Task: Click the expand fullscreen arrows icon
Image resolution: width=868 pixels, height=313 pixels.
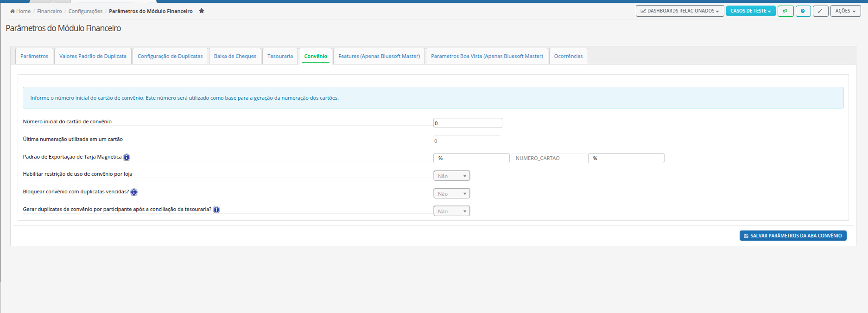Action: [x=820, y=11]
